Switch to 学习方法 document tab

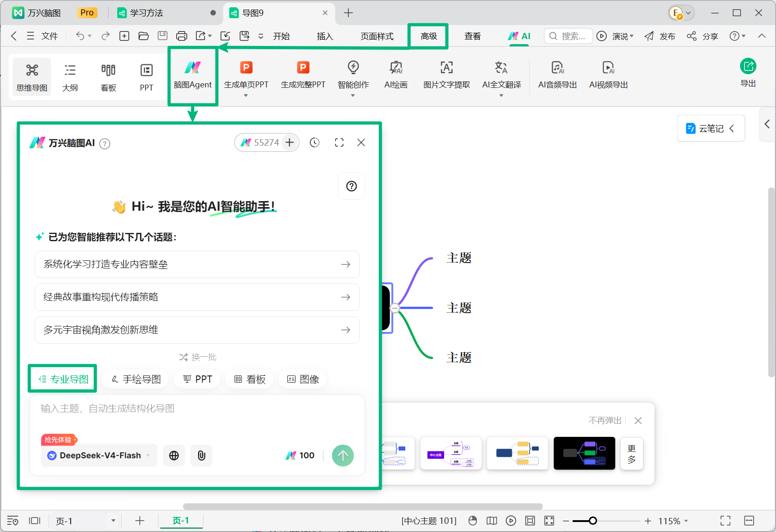point(165,13)
